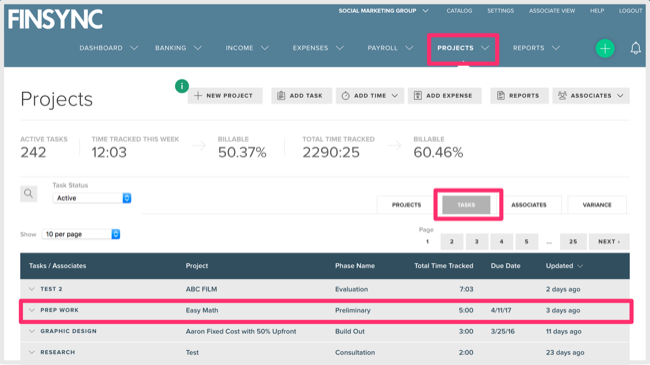Open Dashboard nav menu
The height and width of the screenshot is (365, 650).
pos(109,48)
